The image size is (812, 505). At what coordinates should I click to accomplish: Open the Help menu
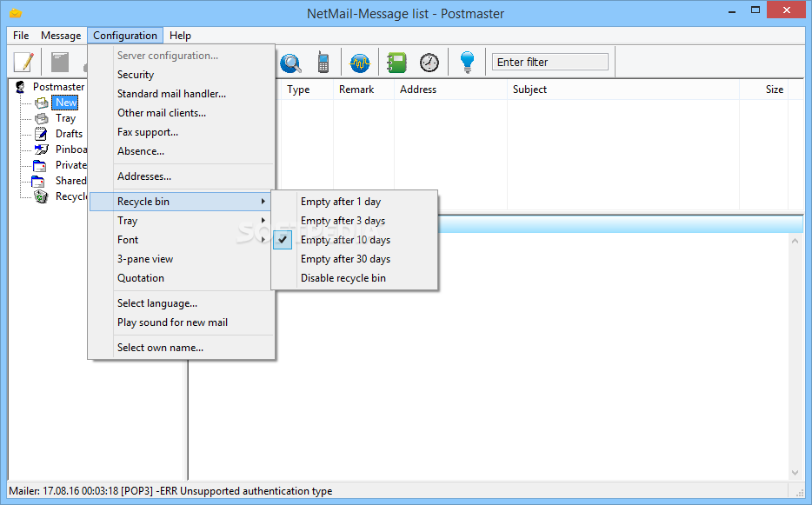click(x=180, y=36)
